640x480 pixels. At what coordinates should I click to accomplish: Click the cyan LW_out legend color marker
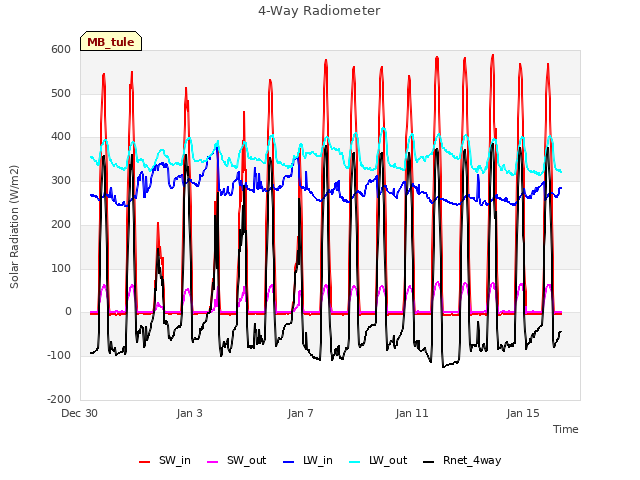tap(355, 462)
